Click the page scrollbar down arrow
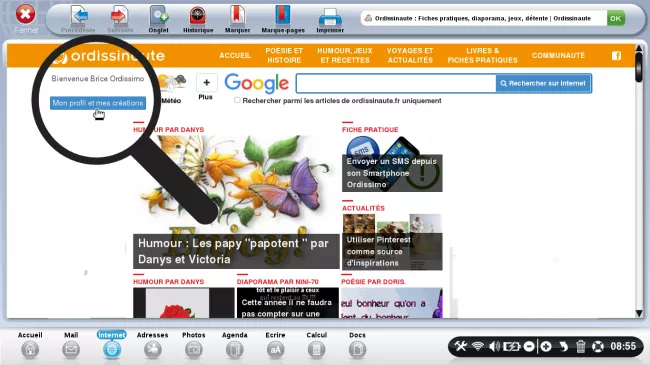Image resolution: width=650 pixels, height=365 pixels. (639, 313)
